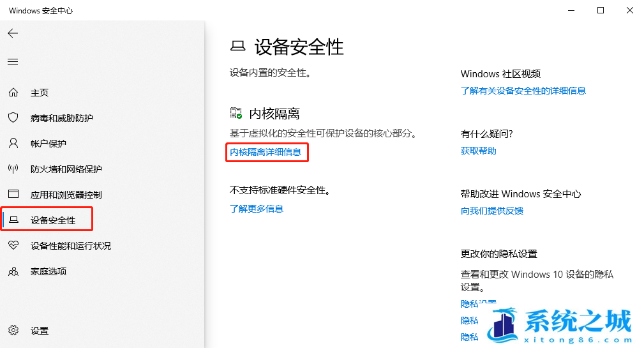Click the text 不支持标准硬件安全性。
The height and width of the screenshot is (348, 644).
281,190
